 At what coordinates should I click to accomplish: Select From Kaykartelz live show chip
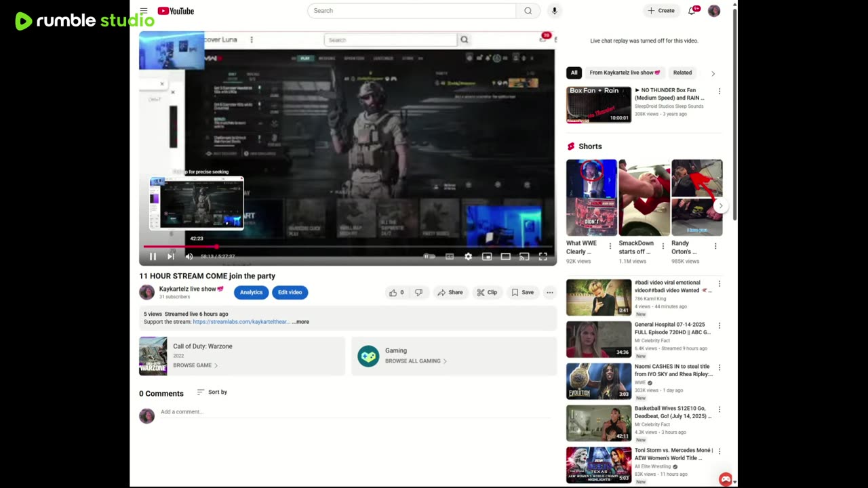point(625,73)
